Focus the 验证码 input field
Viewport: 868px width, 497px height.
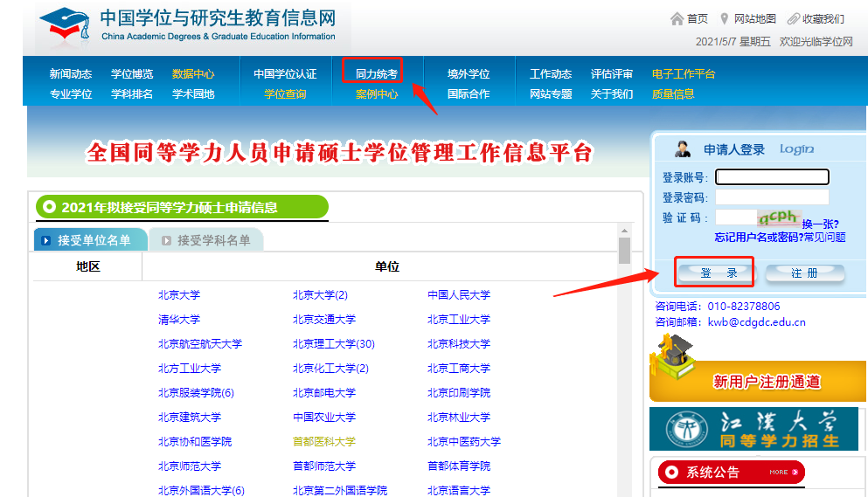pos(736,217)
